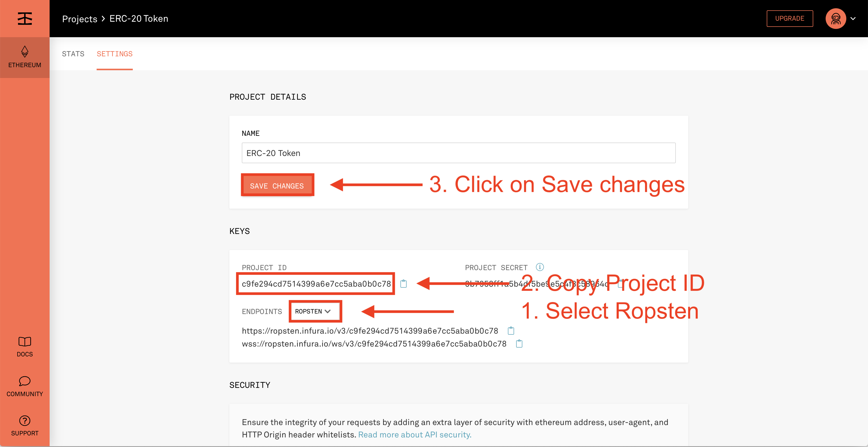Click the Infura logo icon
Screen dimensions: 868x447
point(25,19)
